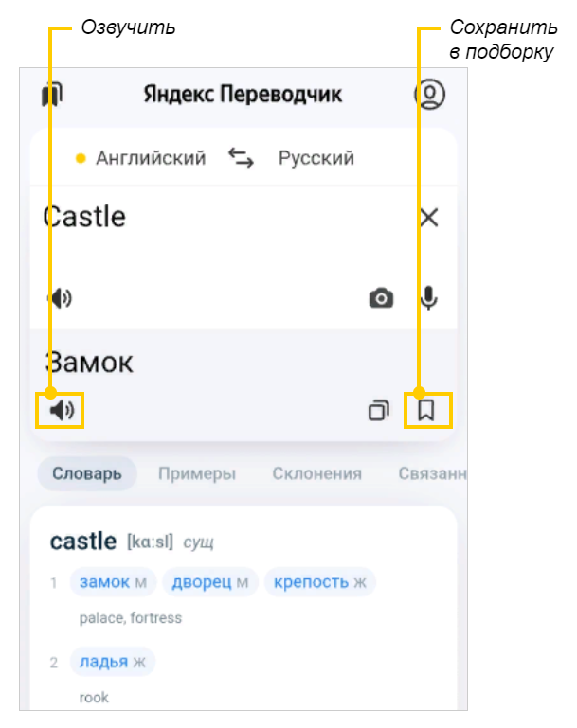Select target language Русский
The height and width of the screenshot is (728, 577).
pyautogui.click(x=316, y=158)
